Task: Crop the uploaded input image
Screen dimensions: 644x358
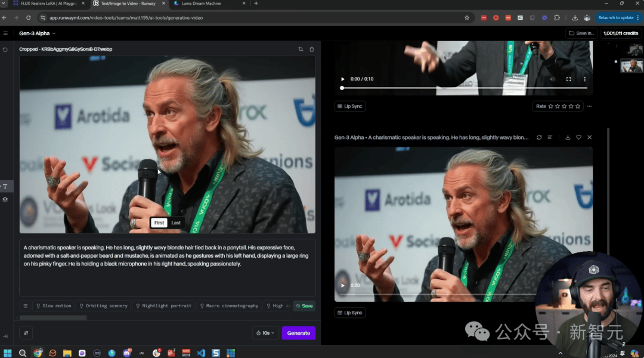Action: 301,49
